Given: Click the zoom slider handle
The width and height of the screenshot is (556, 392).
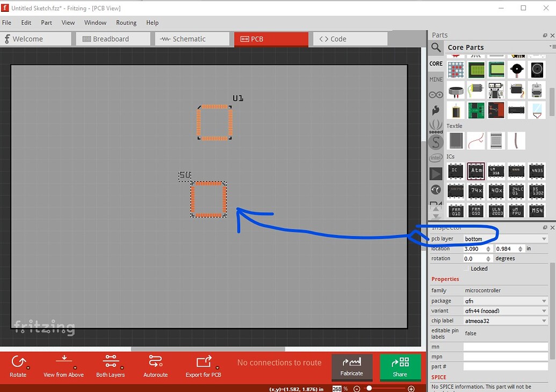Looking at the screenshot, I should [x=369, y=388].
